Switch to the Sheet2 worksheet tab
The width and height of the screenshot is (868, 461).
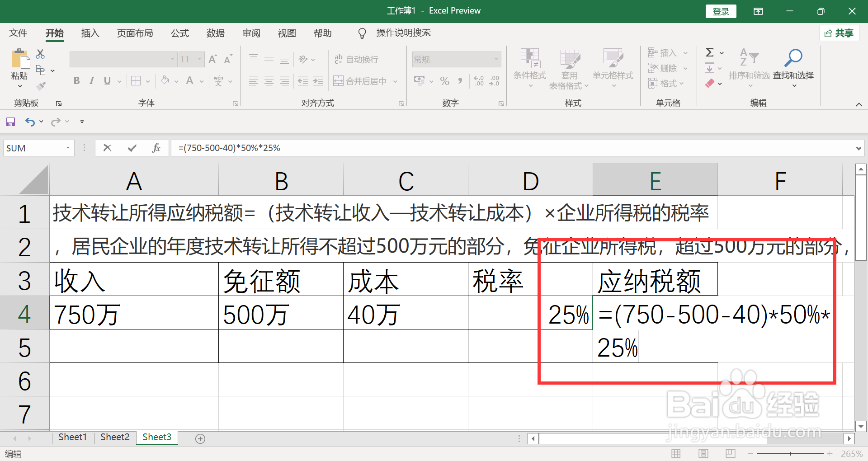114,437
